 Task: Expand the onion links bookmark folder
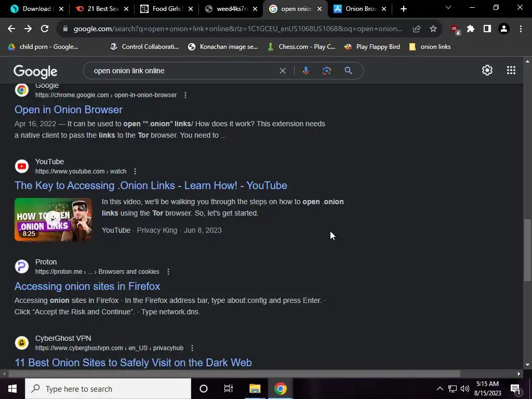430,47
